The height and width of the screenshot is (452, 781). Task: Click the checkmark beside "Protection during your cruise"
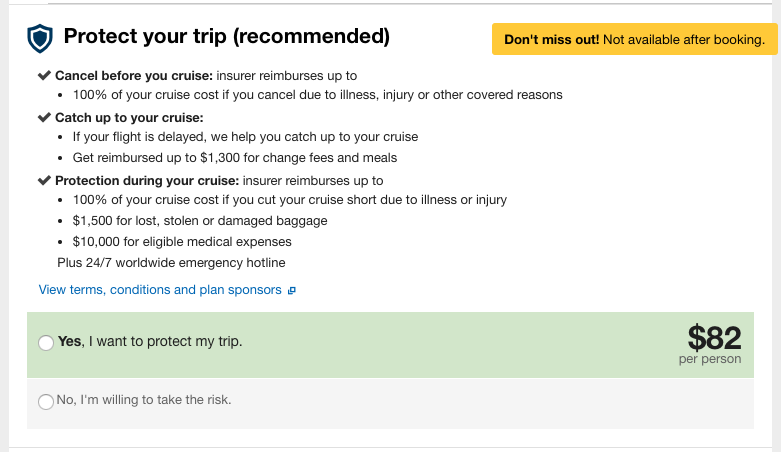tap(44, 181)
